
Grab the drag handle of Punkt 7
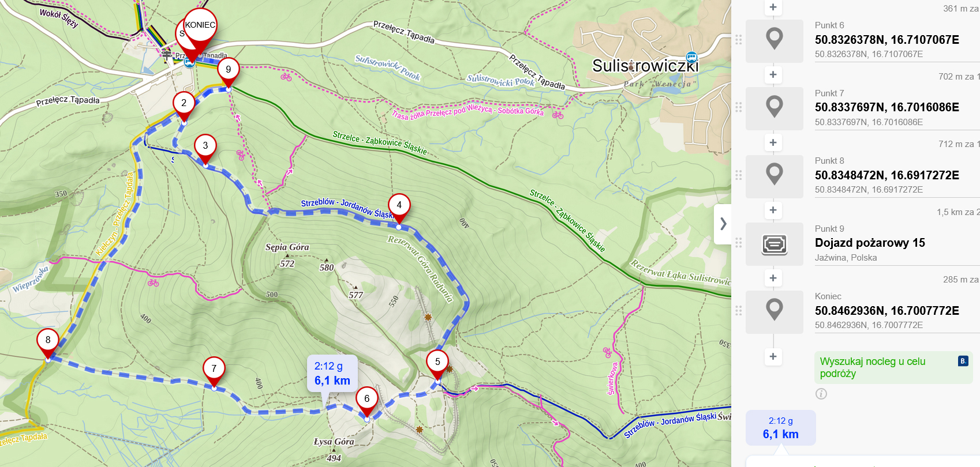tap(738, 107)
